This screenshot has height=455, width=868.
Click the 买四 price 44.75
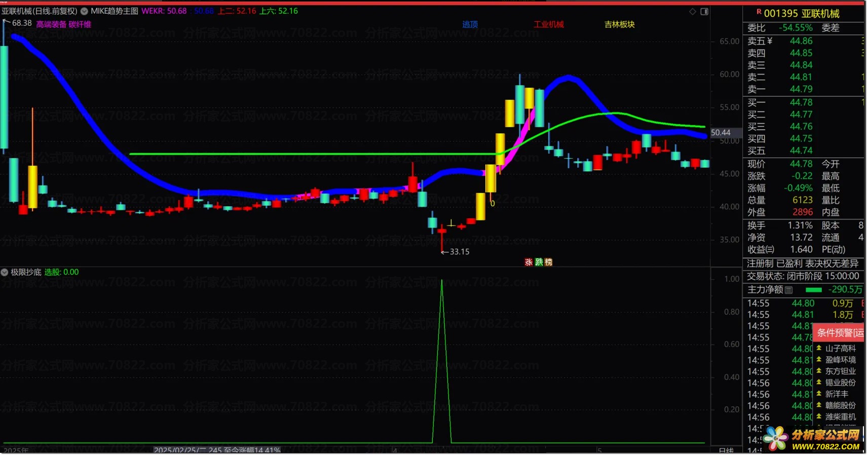click(801, 138)
